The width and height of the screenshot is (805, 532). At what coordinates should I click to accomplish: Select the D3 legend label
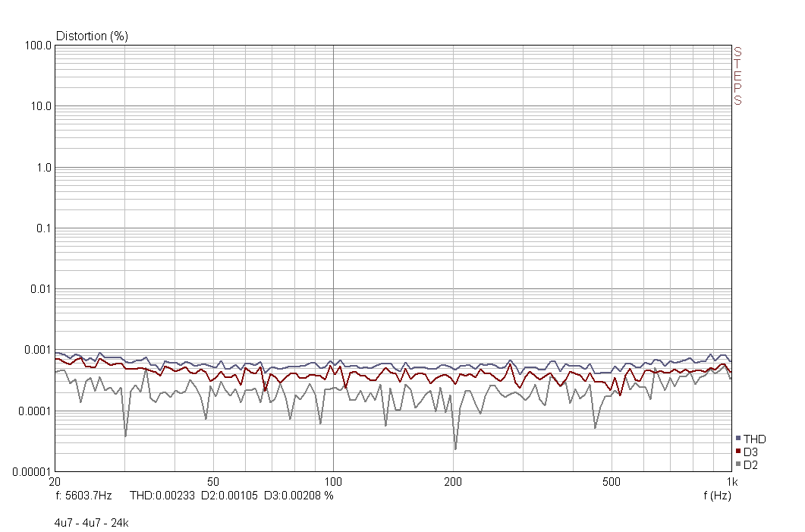tap(750, 452)
